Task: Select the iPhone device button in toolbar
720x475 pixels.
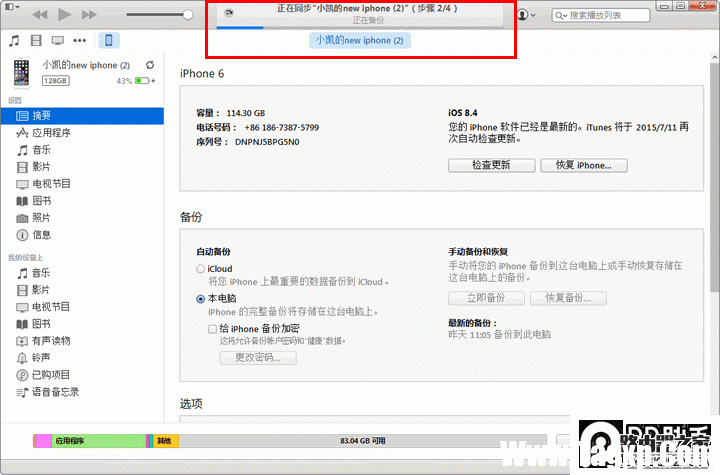Action: click(109, 40)
